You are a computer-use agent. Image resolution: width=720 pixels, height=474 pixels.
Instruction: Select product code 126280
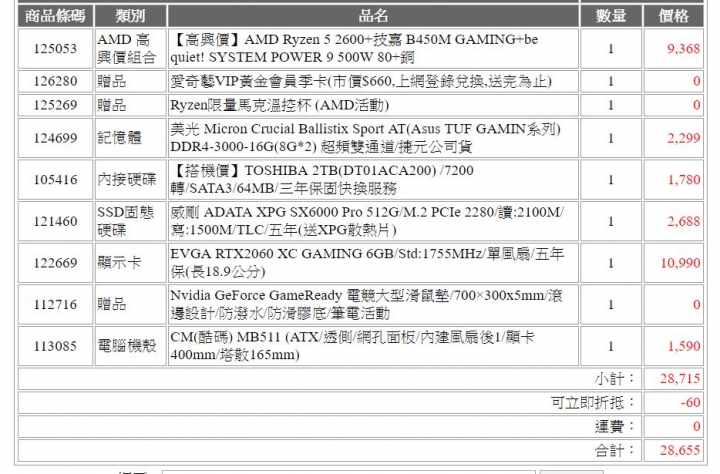(55, 81)
